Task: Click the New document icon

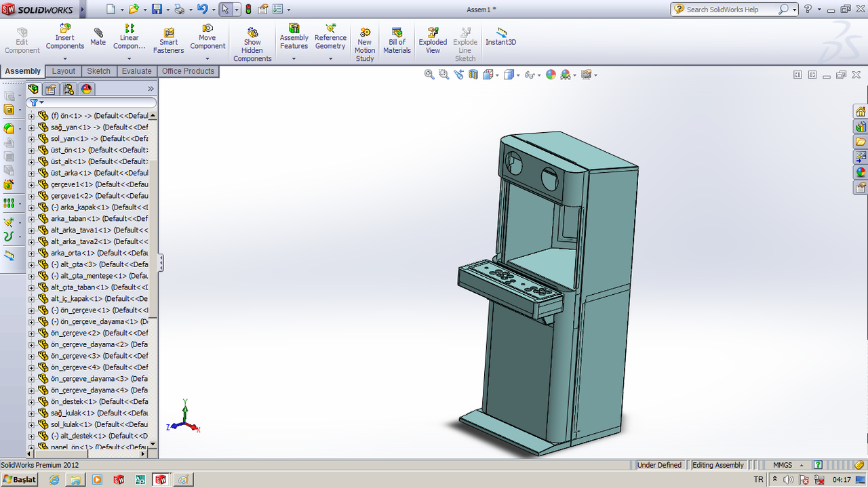Action: point(111,9)
